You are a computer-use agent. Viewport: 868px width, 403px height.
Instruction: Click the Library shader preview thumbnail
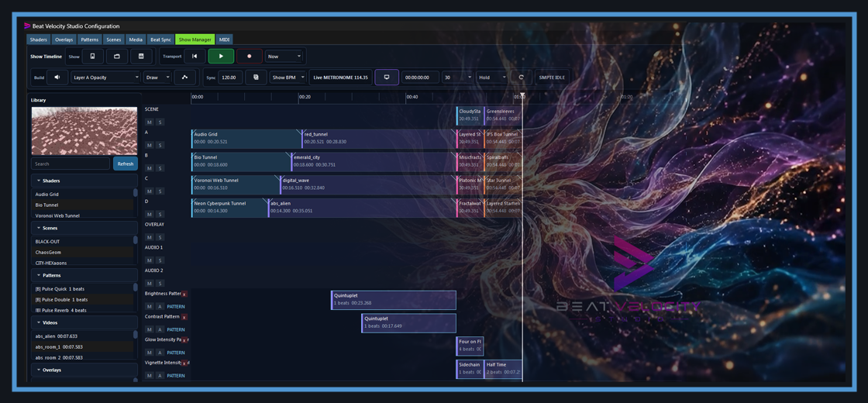(x=84, y=131)
